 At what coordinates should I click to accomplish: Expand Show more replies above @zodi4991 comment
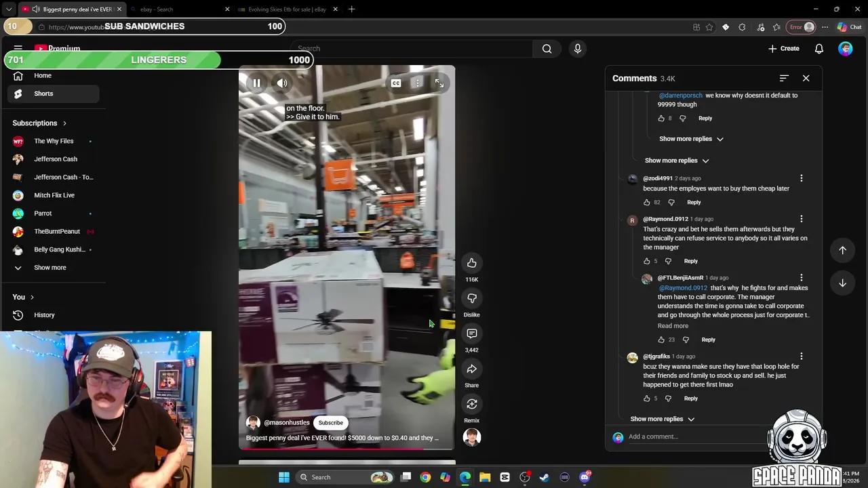[677, 161]
